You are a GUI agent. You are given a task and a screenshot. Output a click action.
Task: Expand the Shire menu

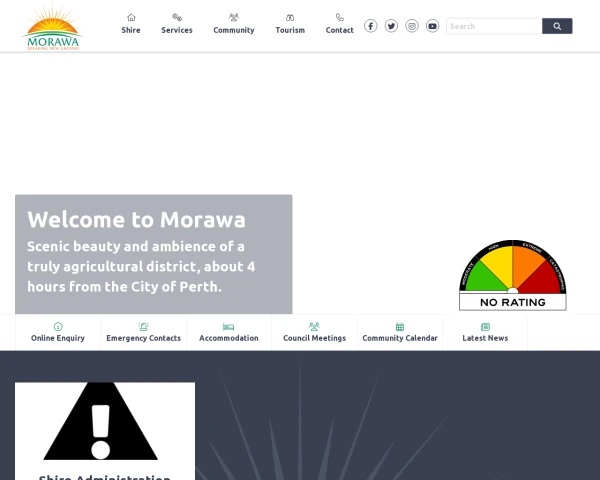coord(131,24)
